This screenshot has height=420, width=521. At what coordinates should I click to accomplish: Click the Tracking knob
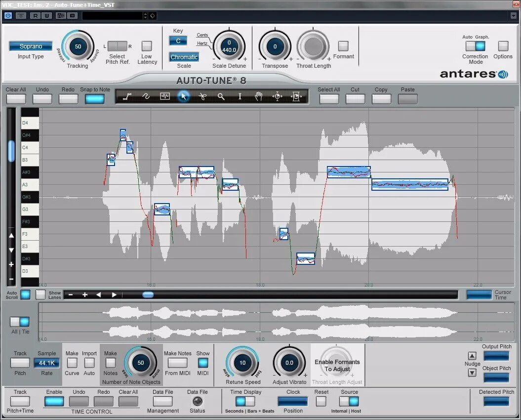[78, 46]
